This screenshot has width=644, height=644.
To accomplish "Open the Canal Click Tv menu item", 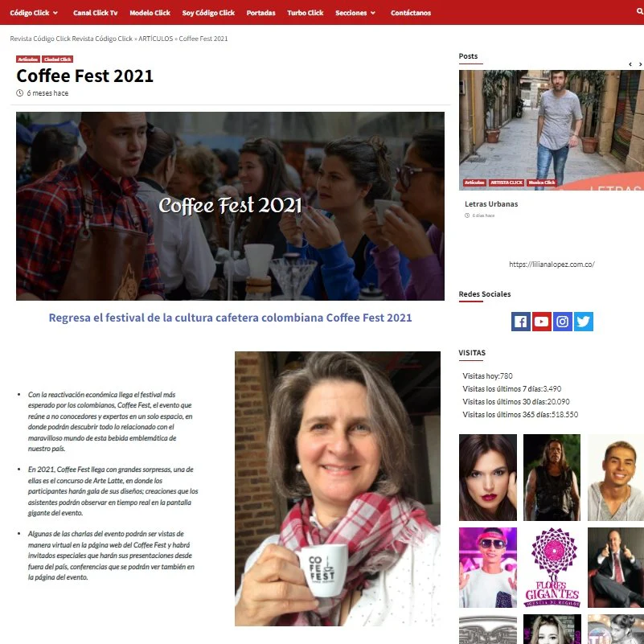I will coord(96,13).
